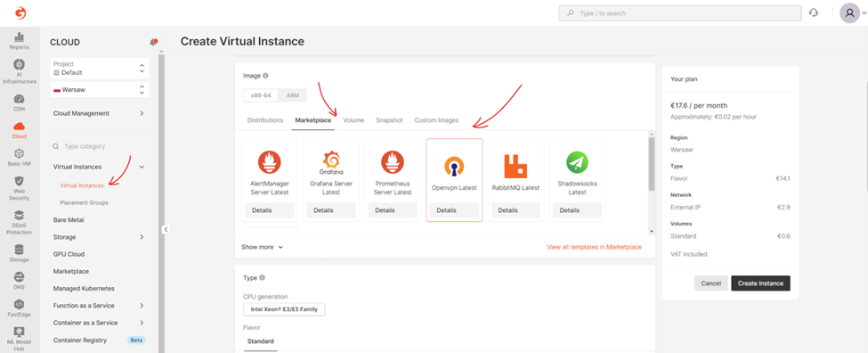Open Placement Groups sub-item
The height and width of the screenshot is (353, 868).
coord(85,203)
